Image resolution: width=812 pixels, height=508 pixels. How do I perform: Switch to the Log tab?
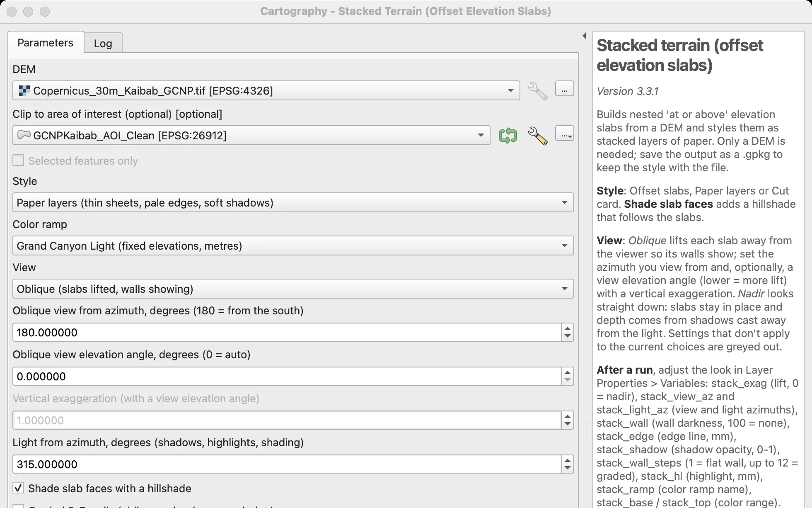pyautogui.click(x=103, y=43)
